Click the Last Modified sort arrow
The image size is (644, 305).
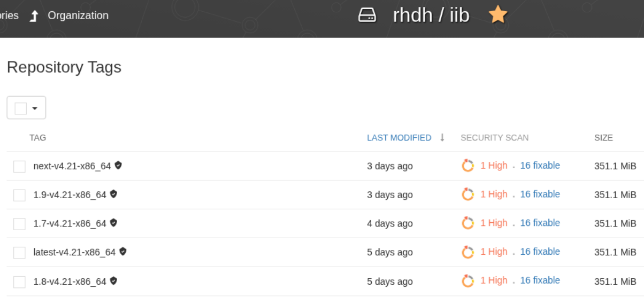[x=442, y=138]
